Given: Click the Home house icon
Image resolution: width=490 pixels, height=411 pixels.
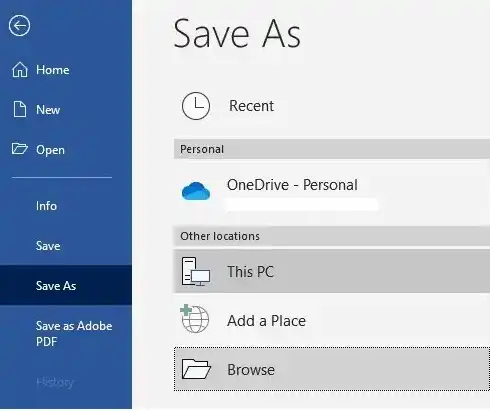Looking at the screenshot, I should pos(20,70).
